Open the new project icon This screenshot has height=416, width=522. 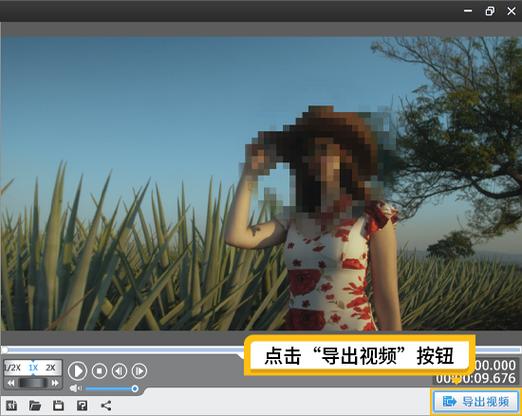point(12,405)
